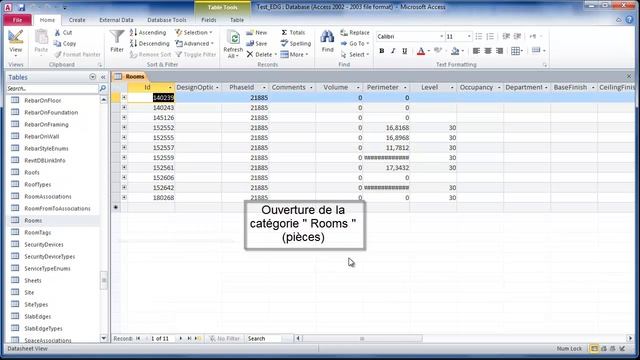Select the Rooms document tab
The image size is (640, 360).
130,76
